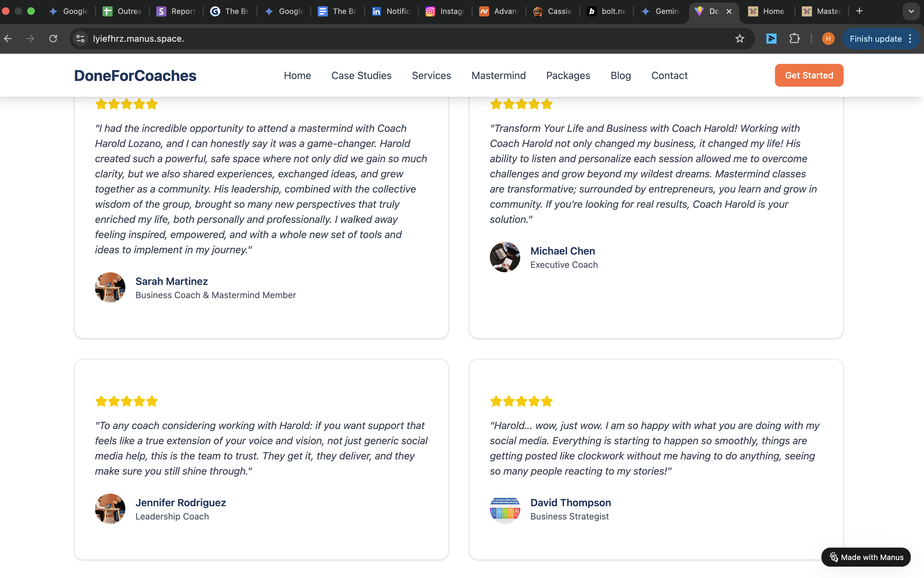Click the blue extension icon beside bookmark star
The width and height of the screenshot is (924, 578).
(x=771, y=39)
